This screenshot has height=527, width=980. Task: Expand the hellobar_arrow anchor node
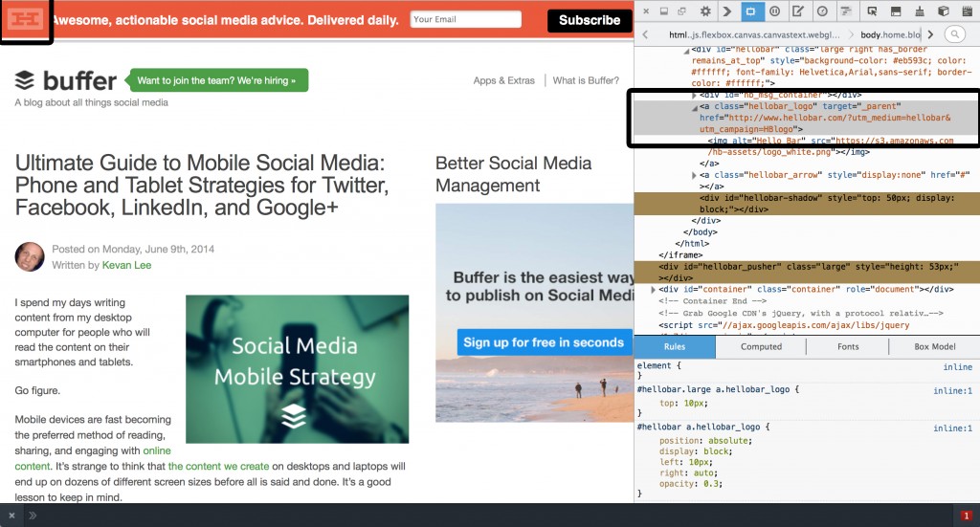pos(694,175)
